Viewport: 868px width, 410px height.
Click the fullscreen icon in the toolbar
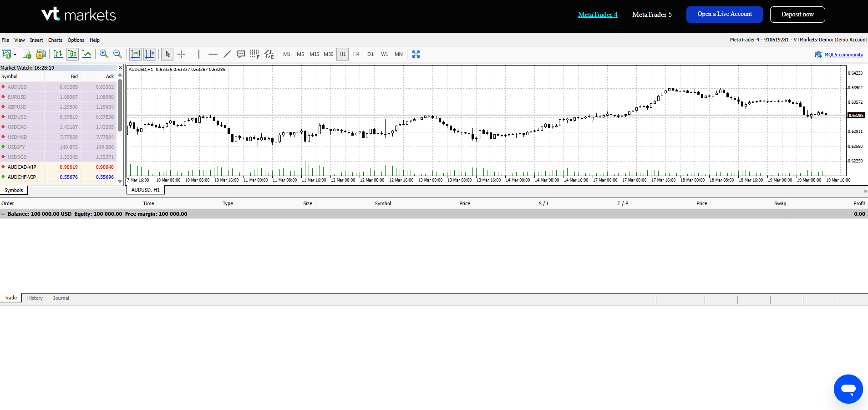(x=416, y=54)
